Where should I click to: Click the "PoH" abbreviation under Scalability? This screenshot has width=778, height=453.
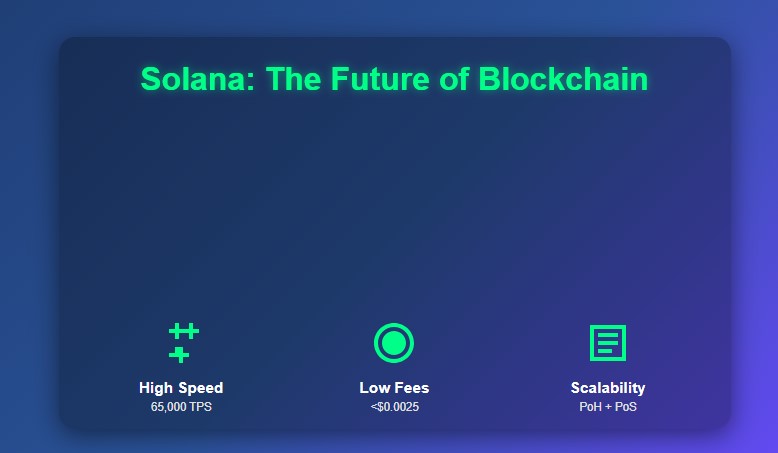tap(590, 408)
